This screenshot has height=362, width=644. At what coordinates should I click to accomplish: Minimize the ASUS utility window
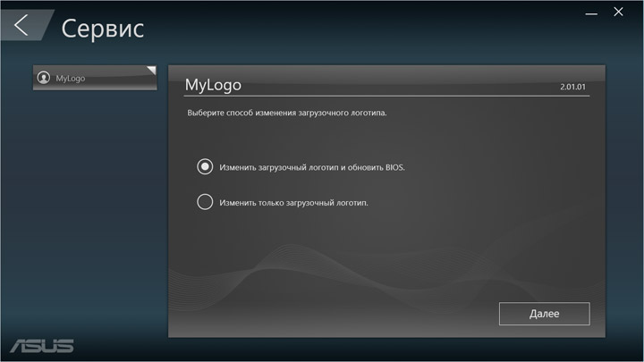tap(591, 13)
